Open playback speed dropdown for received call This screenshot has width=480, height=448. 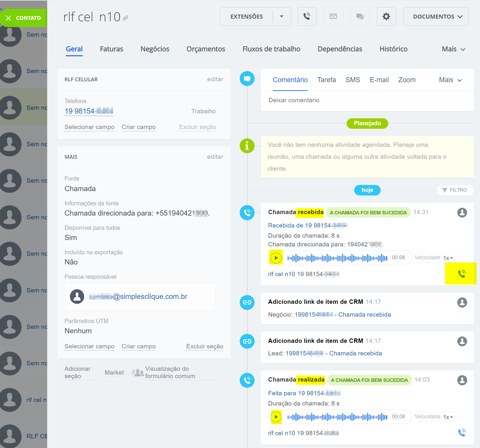point(448,258)
